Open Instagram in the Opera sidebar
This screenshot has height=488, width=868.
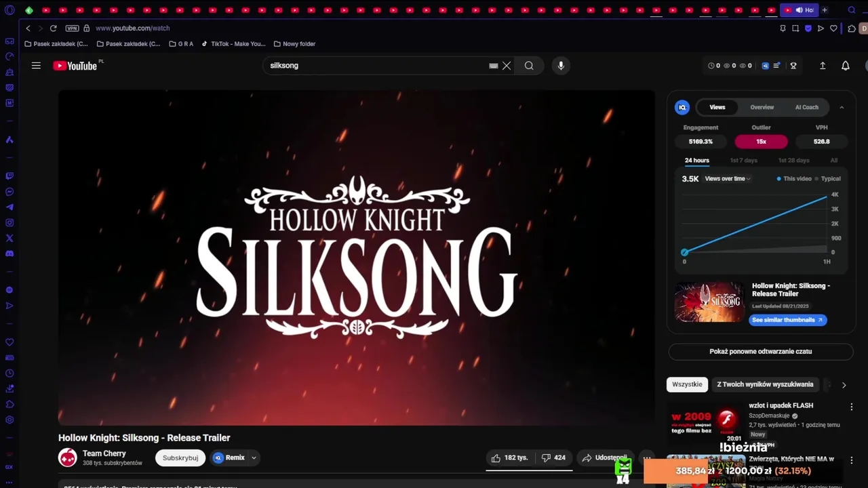point(9,223)
